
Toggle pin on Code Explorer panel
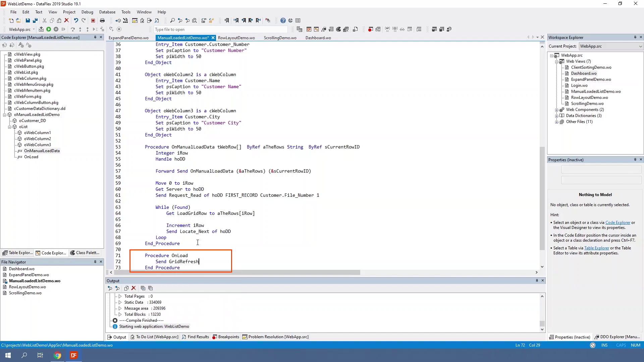click(95, 37)
